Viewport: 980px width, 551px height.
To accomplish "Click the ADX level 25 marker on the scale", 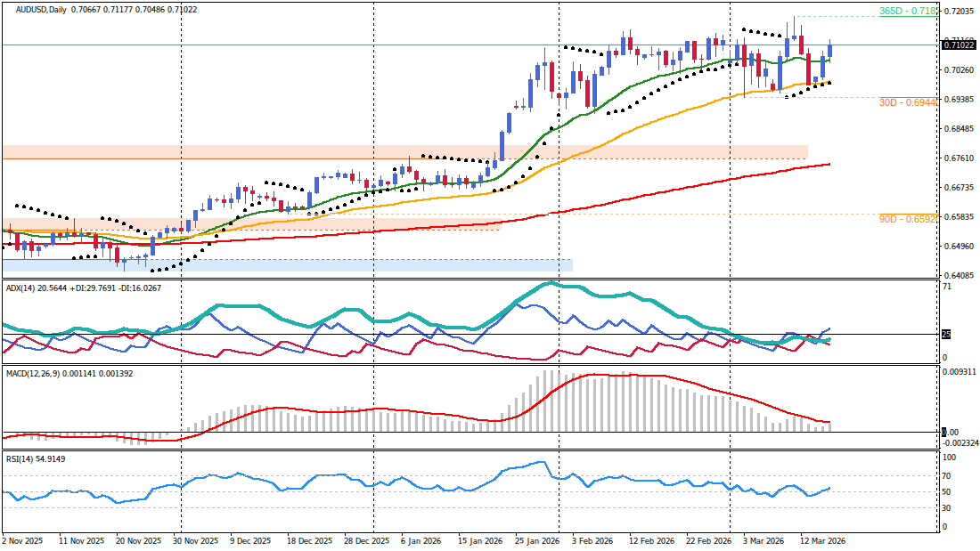I will pyautogui.click(x=945, y=335).
